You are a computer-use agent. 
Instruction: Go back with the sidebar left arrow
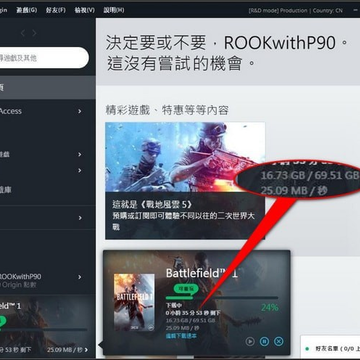(x=23, y=33)
